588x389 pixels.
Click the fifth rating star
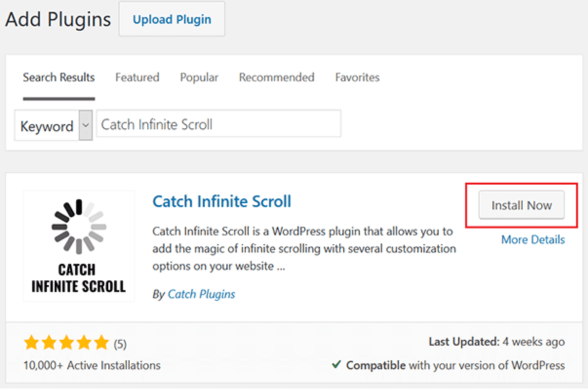(x=101, y=343)
